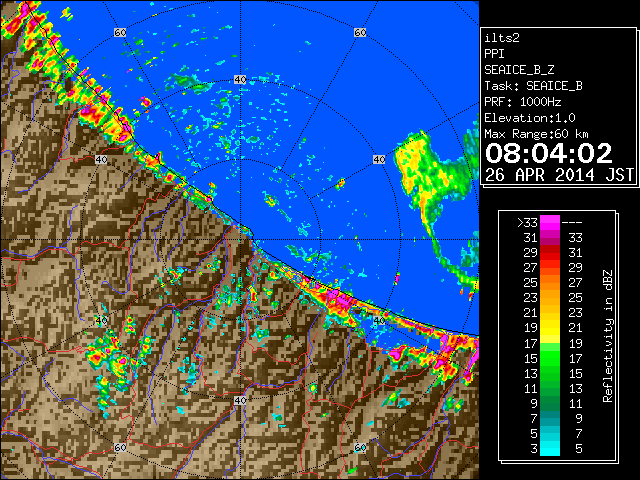Click the 40 range label due south of center
The height and width of the screenshot is (480, 640).
240,400
